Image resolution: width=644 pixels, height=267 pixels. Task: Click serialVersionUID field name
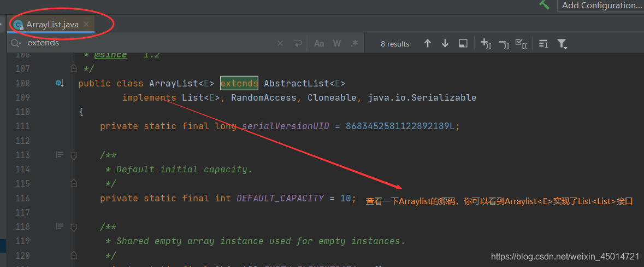coord(286,126)
